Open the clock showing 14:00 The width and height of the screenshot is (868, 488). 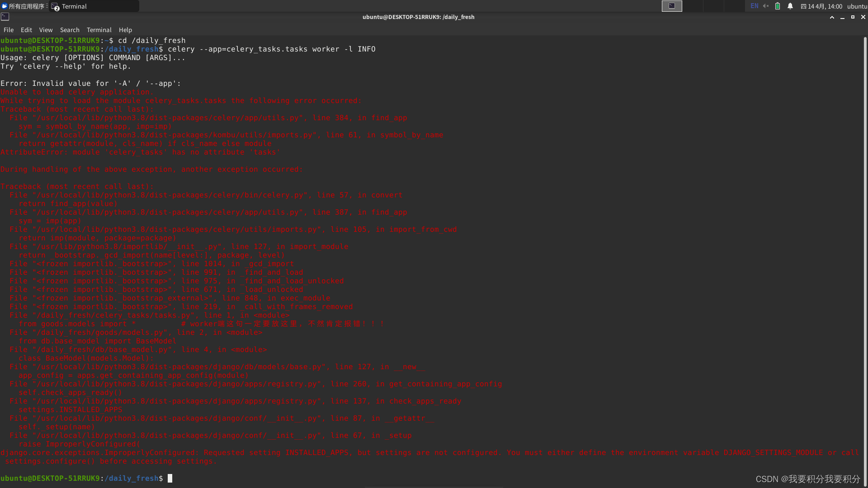(821, 6)
